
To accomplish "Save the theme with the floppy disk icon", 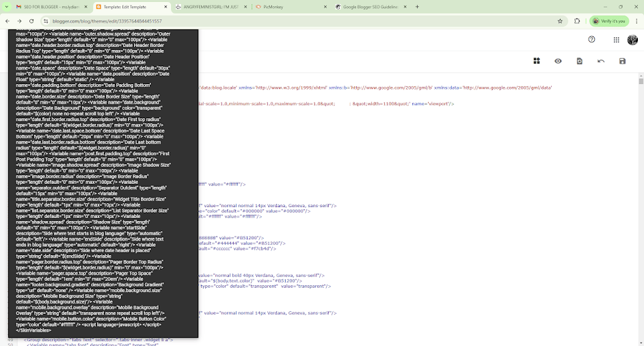I will [622, 62].
